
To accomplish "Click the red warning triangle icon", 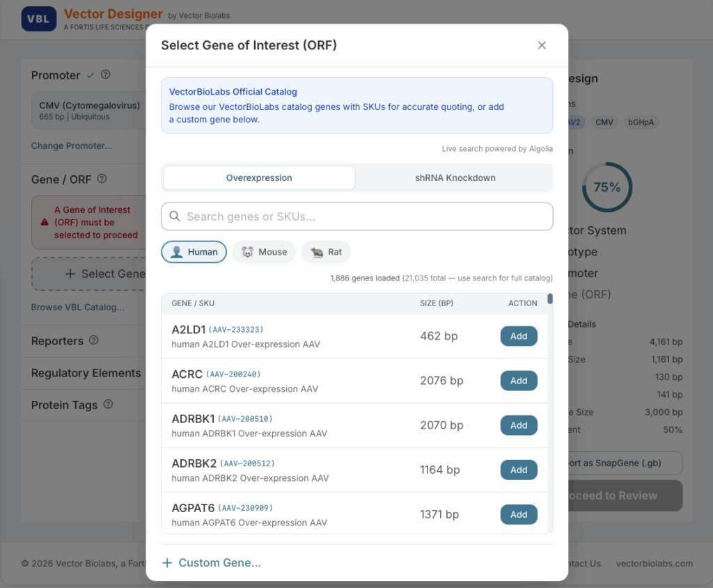I will (x=45, y=222).
